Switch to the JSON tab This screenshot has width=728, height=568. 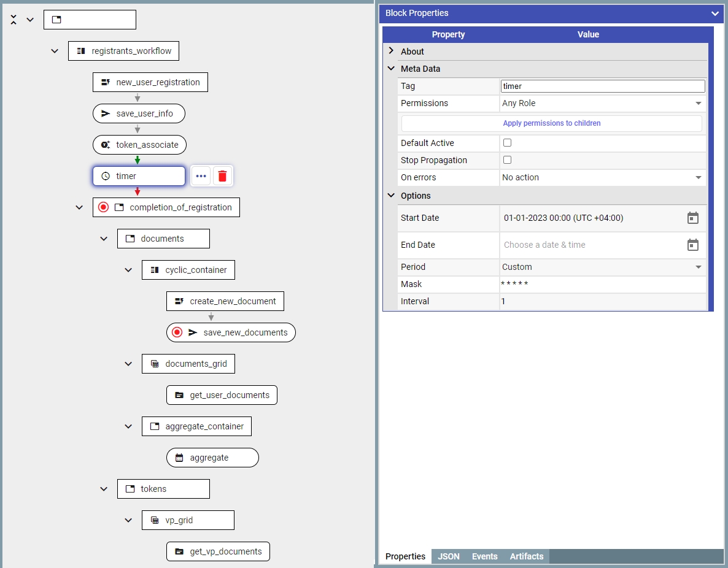(449, 556)
